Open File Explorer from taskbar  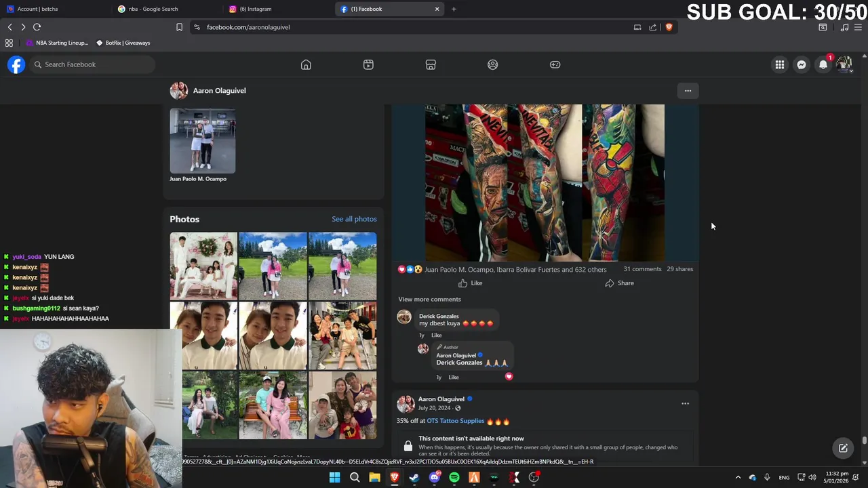coord(374,477)
